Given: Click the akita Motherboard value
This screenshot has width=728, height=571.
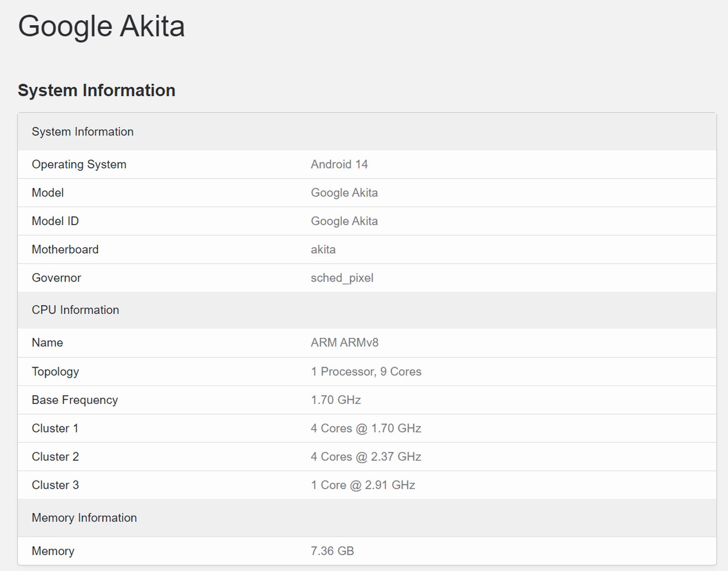Looking at the screenshot, I should (x=323, y=250).
